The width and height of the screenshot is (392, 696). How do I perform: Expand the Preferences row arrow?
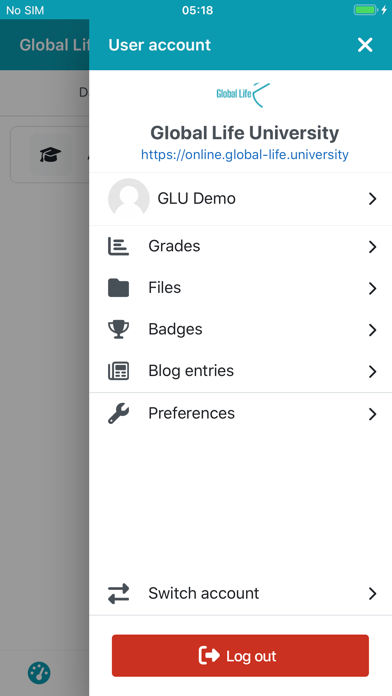tap(372, 414)
